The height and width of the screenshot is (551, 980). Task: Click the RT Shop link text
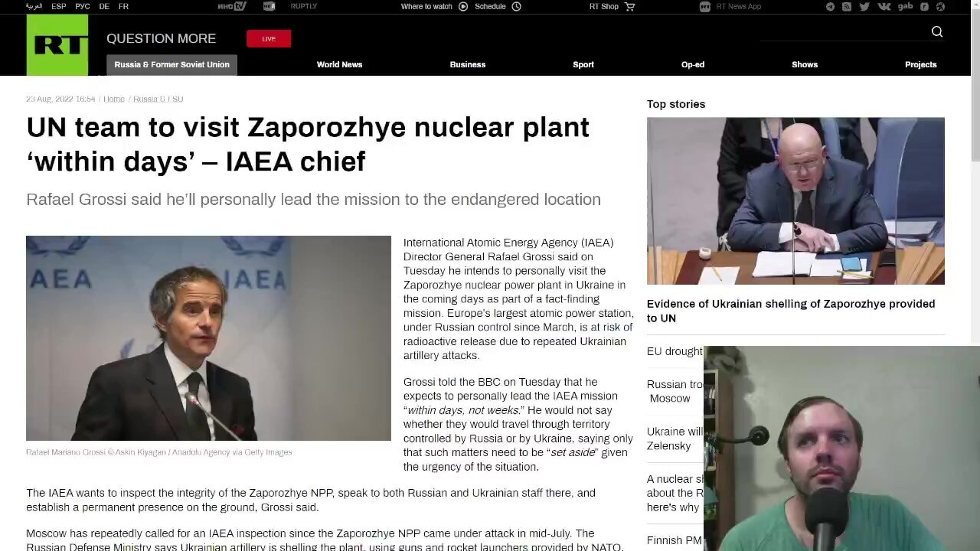coord(604,6)
